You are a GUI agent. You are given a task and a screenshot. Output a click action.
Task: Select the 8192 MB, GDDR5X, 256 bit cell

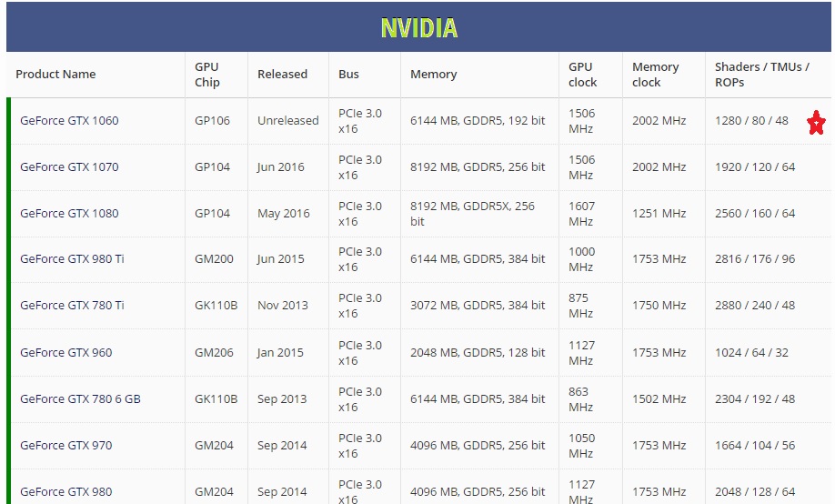[472, 214]
